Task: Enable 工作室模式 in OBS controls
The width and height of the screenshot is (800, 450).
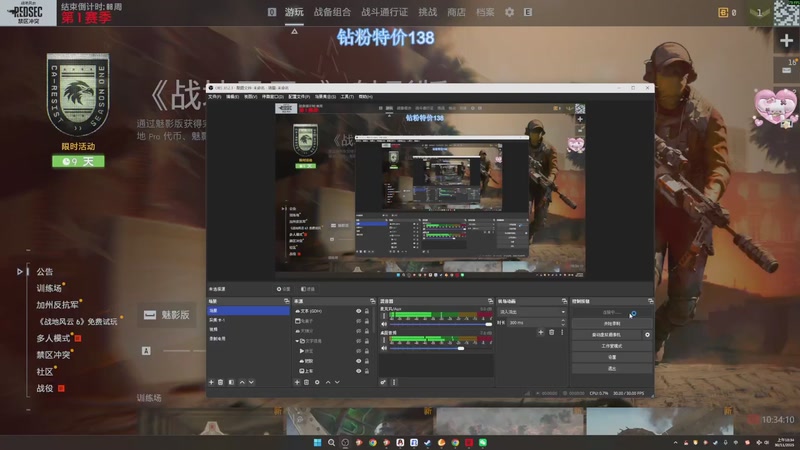Action: point(612,346)
